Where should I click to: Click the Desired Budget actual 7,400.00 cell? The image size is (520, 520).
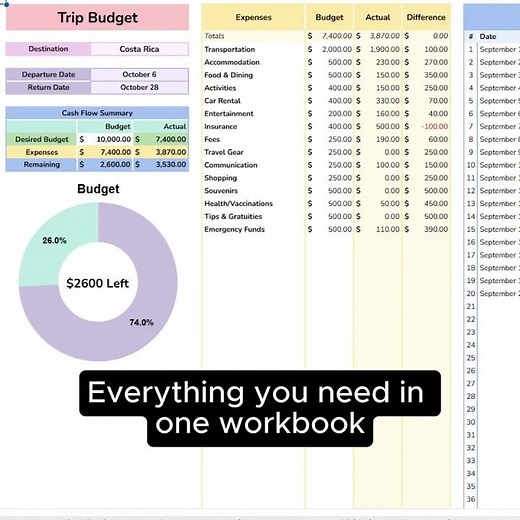click(161, 139)
